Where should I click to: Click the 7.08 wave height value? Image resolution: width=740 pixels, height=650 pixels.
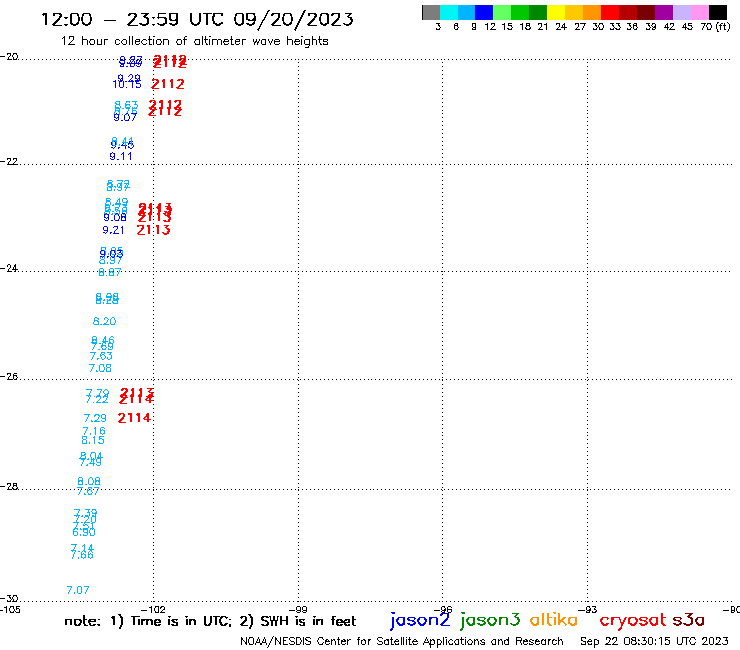[100, 368]
